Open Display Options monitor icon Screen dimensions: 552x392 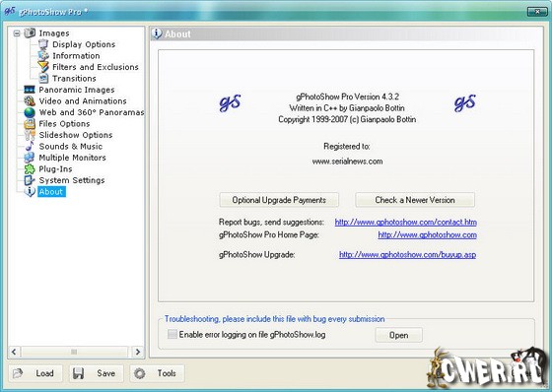(x=43, y=44)
